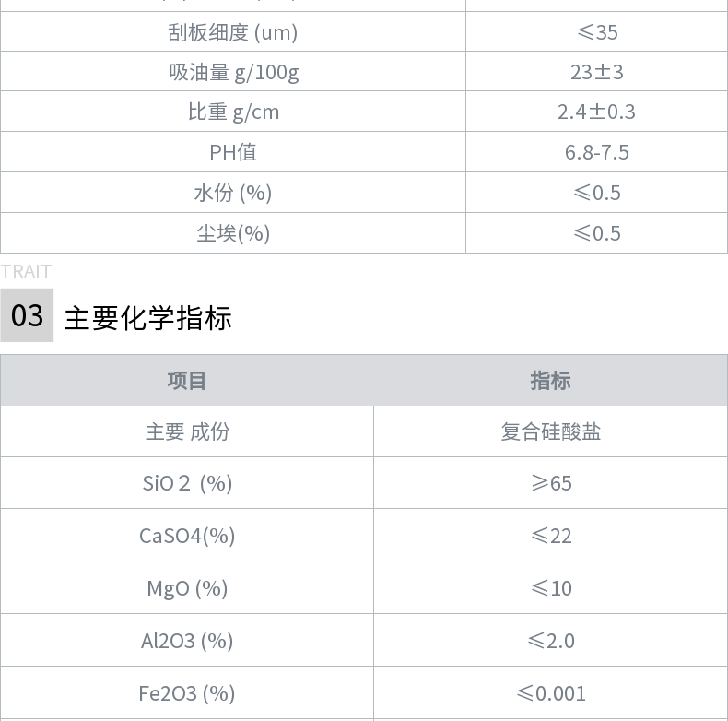Click the 2.4±0.3 value cell
This screenshot has width=728, height=721.
[x=596, y=112]
